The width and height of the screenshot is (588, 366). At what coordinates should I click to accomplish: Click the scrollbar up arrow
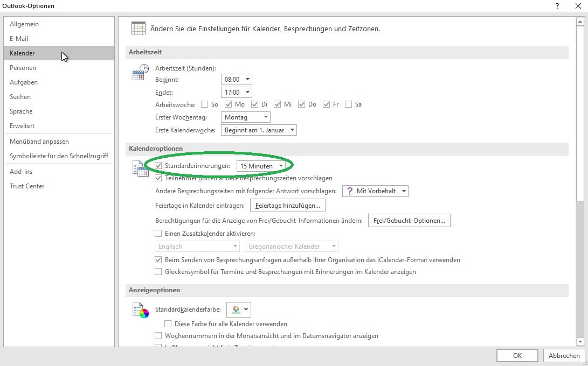coord(580,22)
